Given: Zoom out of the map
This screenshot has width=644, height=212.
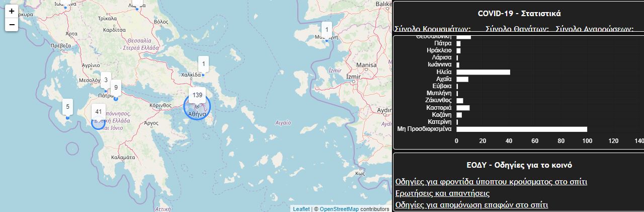Looking at the screenshot, I should 12,24.
